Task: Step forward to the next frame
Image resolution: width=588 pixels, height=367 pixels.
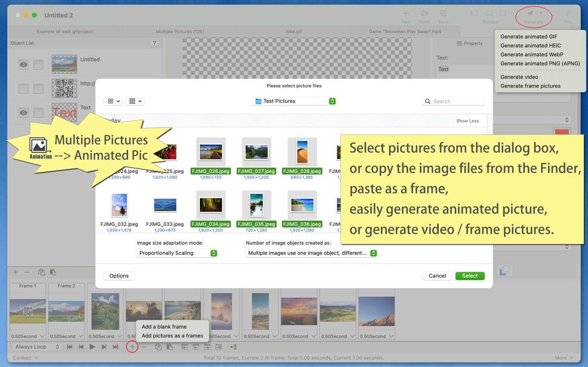Action: (104, 347)
